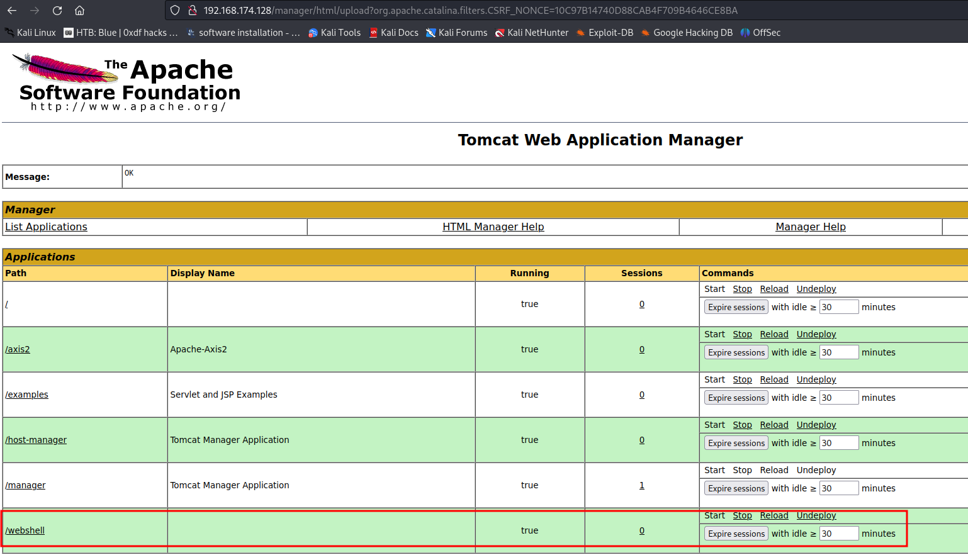Click the idle minutes field for /webshell
Viewport: 968px width, 560px height.
(x=839, y=534)
